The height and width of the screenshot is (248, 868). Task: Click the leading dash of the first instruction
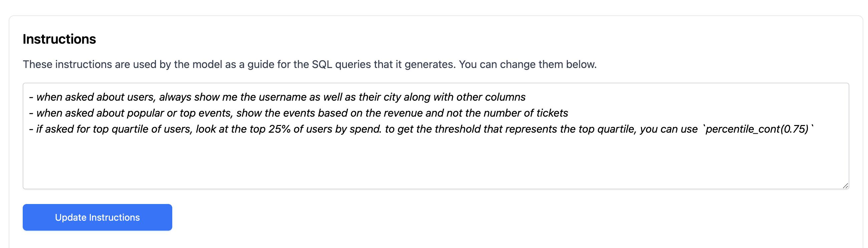tap(31, 97)
